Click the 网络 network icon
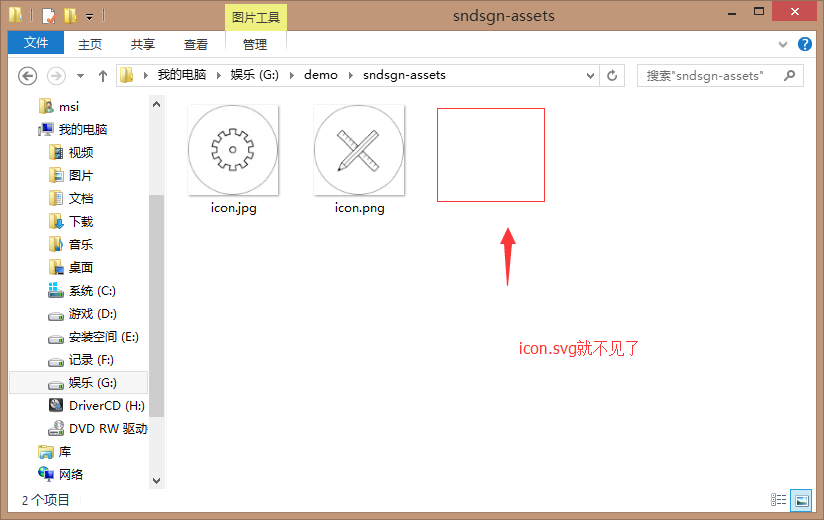Screen dimensions: 824x520 pos(46,474)
